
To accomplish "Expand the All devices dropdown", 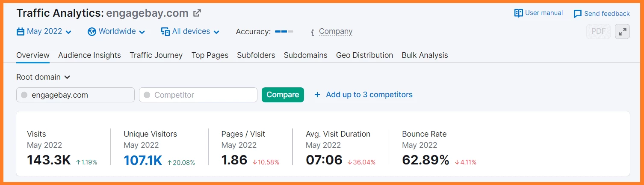I will [x=190, y=31].
